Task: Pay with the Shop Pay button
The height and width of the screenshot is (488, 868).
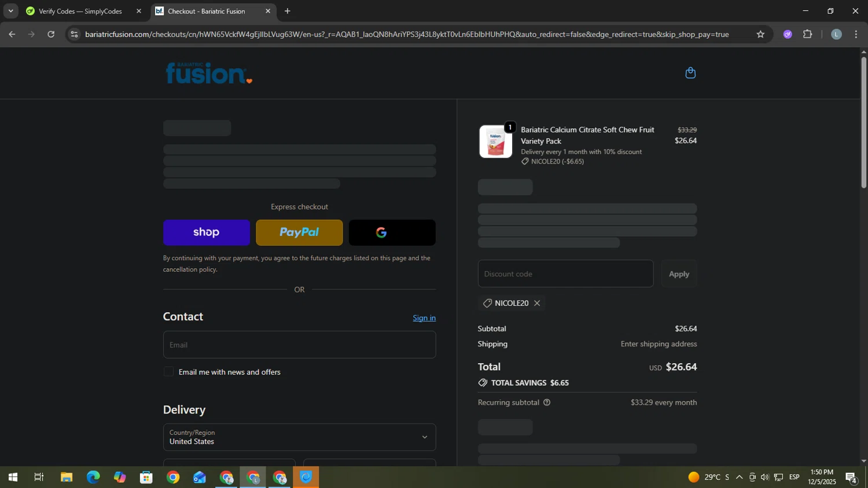Action: [x=207, y=232]
